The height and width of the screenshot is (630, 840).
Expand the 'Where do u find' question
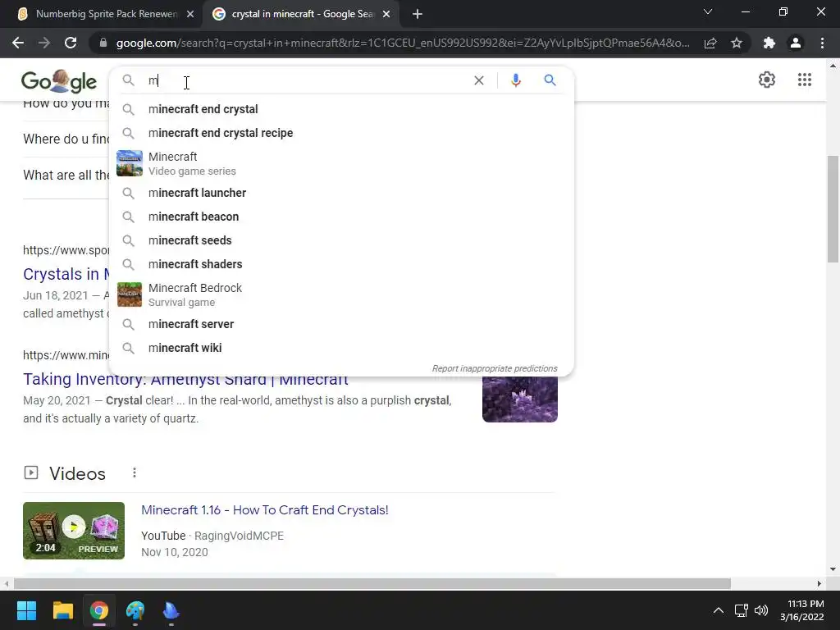[x=66, y=139]
